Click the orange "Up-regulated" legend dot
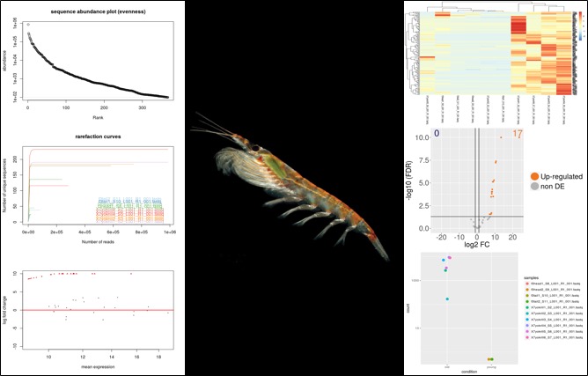Viewport: 588px width, 376px height. point(534,176)
